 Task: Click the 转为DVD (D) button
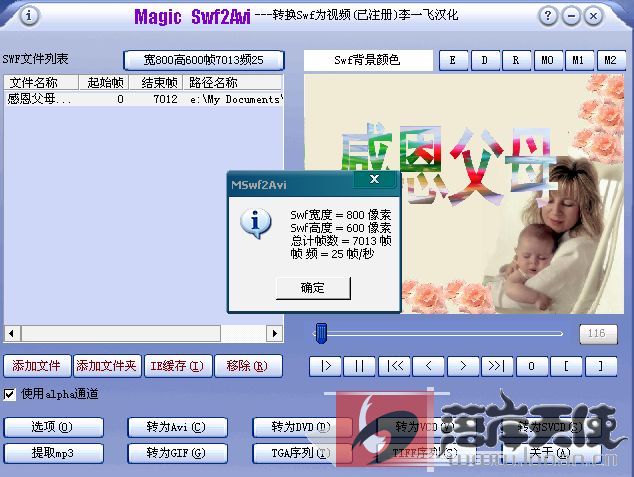[302, 427]
